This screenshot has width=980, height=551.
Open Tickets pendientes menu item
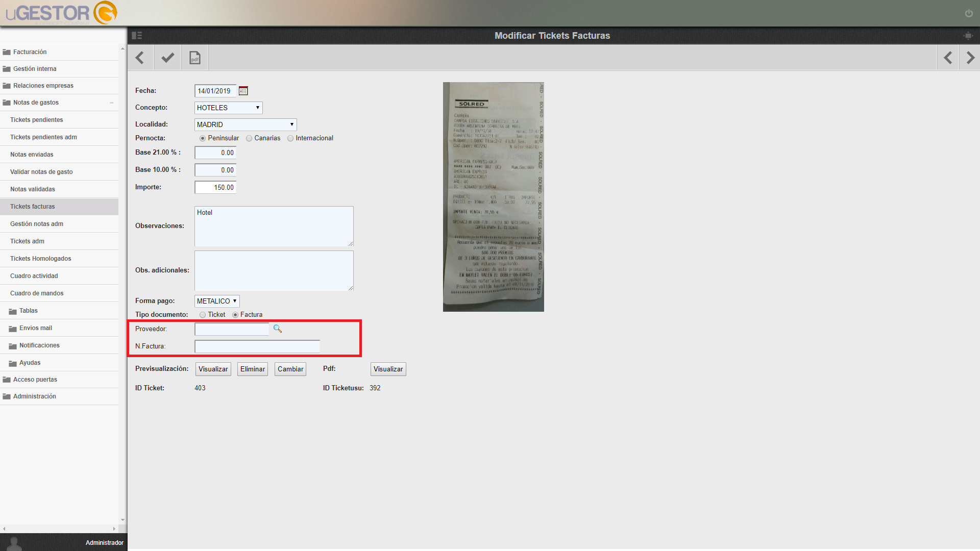(x=59, y=120)
